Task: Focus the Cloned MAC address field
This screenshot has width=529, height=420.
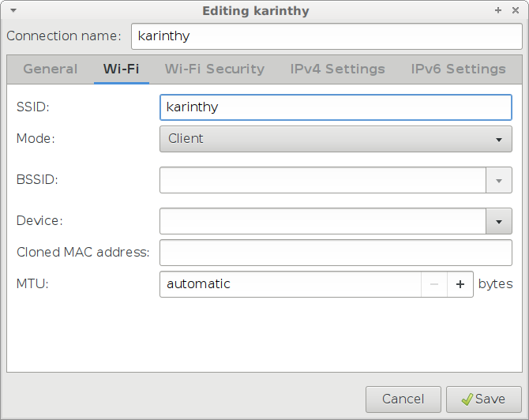Action: pyautogui.click(x=336, y=253)
